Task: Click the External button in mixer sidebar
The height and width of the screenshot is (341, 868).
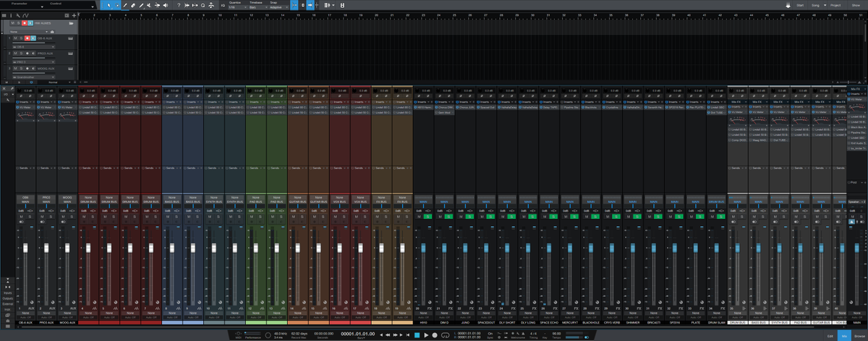Action: (x=7, y=303)
